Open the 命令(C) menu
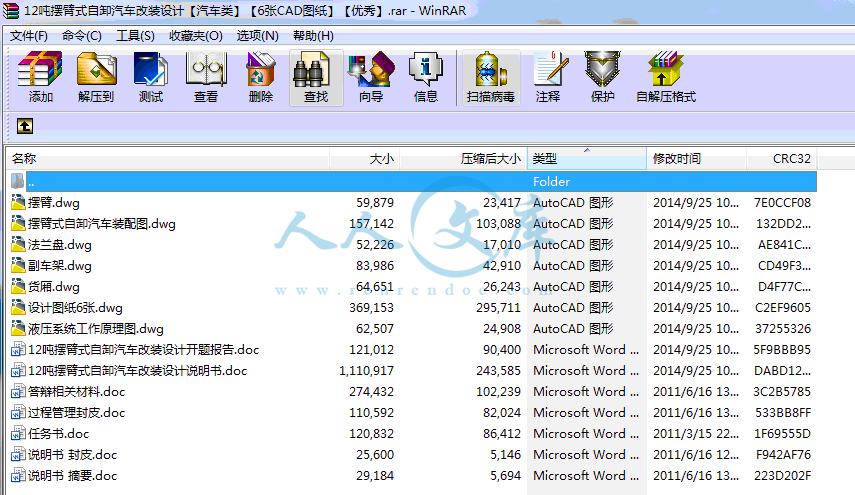This screenshot has width=855, height=495. click(82, 36)
